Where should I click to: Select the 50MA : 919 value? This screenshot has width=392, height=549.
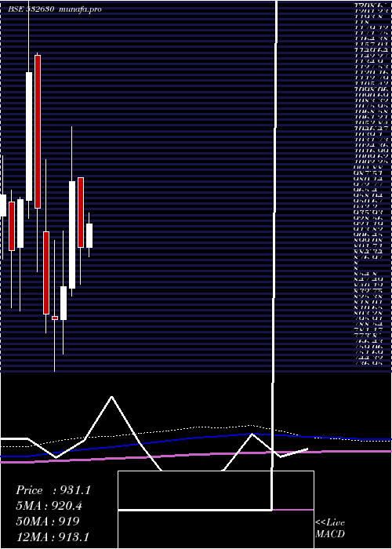(48, 522)
